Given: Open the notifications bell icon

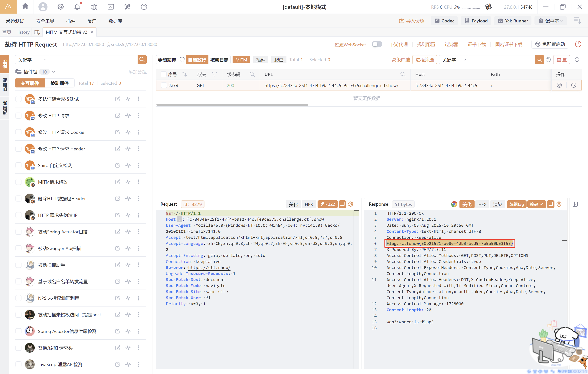Looking at the screenshot, I should (x=77, y=7).
